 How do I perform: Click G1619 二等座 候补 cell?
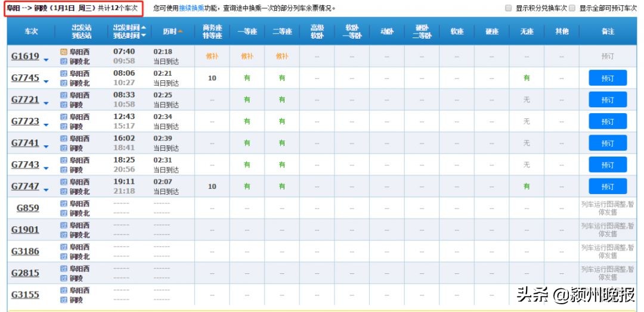pos(281,56)
